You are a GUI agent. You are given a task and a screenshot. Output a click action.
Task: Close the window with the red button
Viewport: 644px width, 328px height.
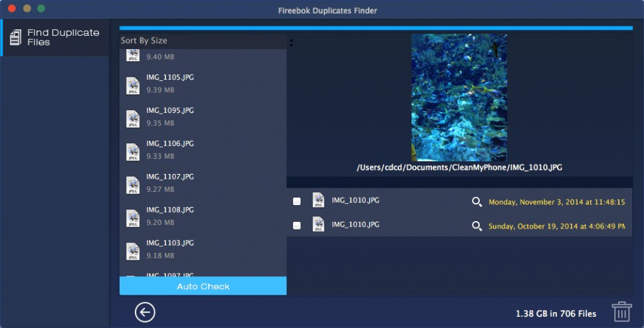click(12, 8)
